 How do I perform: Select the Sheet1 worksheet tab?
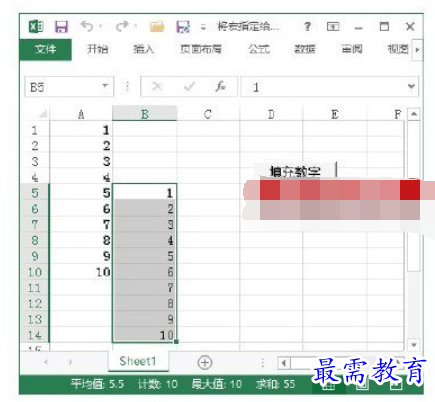coord(138,361)
